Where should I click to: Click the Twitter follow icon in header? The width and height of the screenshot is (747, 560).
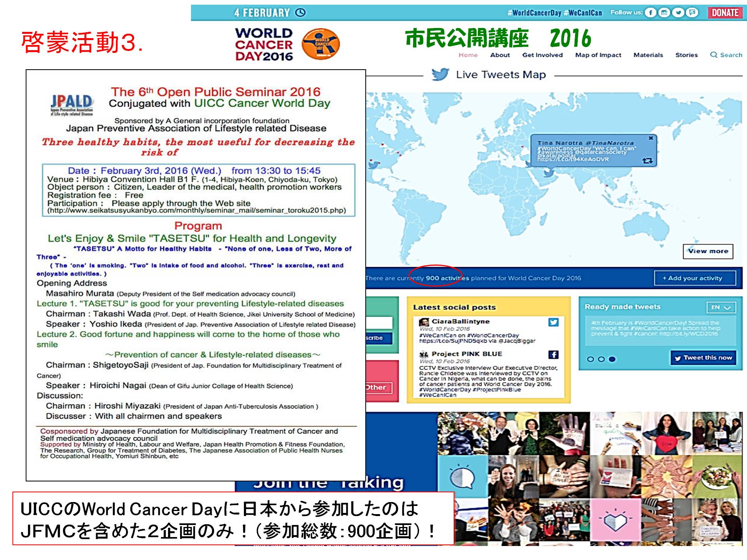[678, 12]
